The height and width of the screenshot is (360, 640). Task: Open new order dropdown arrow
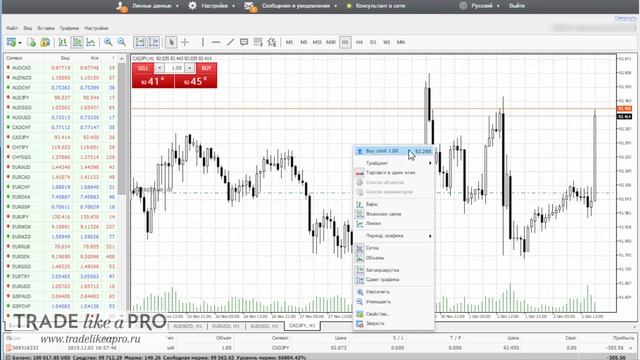[x=20, y=42]
